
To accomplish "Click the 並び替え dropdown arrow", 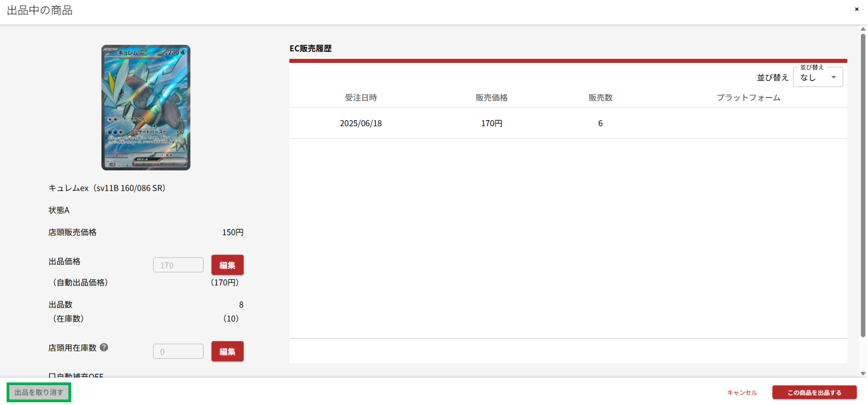I will pyautogui.click(x=833, y=78).
